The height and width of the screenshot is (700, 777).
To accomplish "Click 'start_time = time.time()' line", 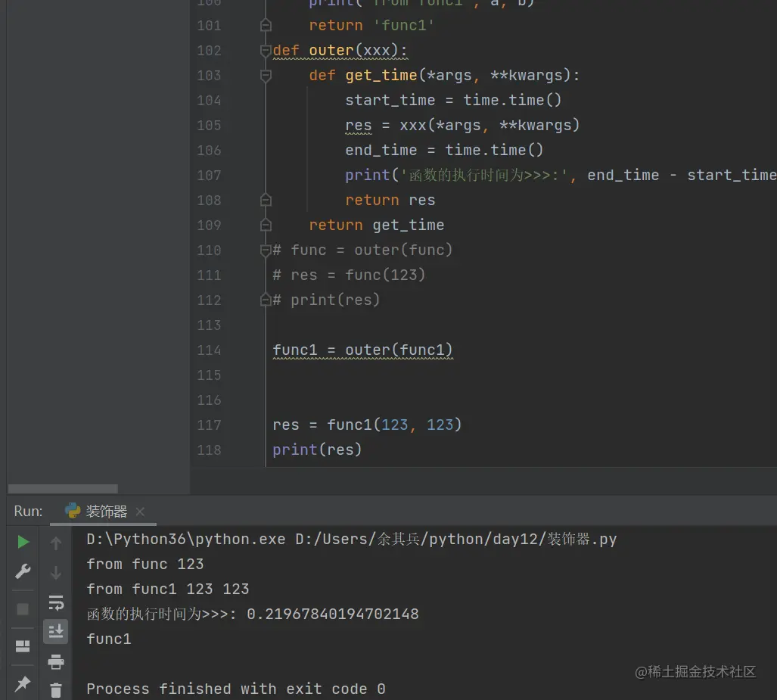I will pos(453,100).
